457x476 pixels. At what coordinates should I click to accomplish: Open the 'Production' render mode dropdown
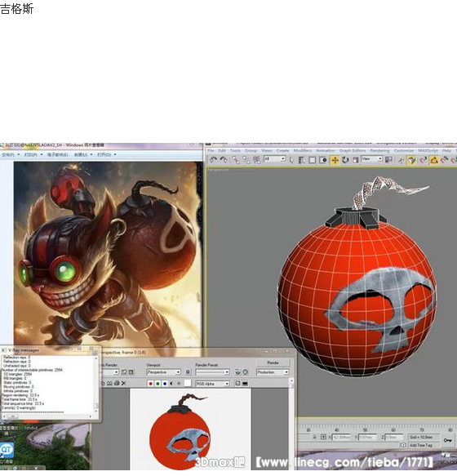click(273, 372)
